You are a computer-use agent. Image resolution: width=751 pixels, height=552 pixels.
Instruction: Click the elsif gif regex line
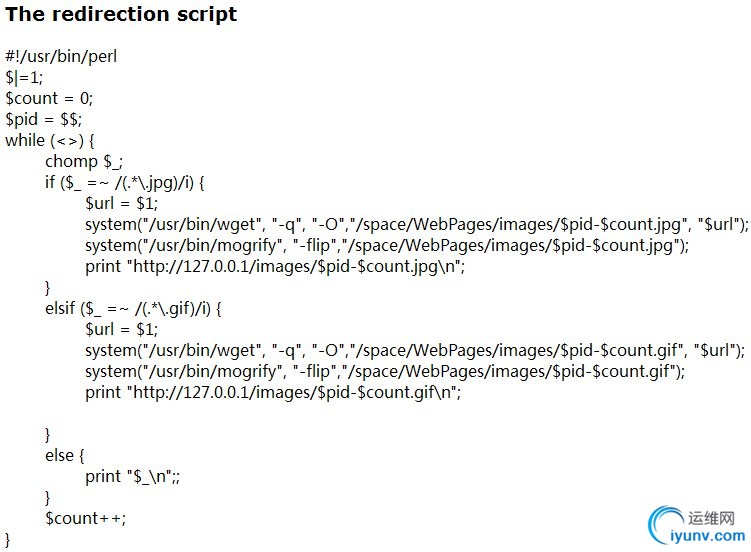[133, 309]
